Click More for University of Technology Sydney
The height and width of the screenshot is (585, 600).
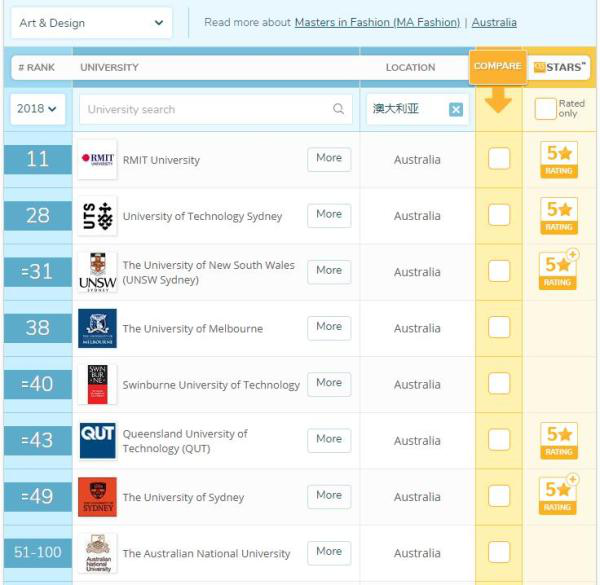pos(329,214)
